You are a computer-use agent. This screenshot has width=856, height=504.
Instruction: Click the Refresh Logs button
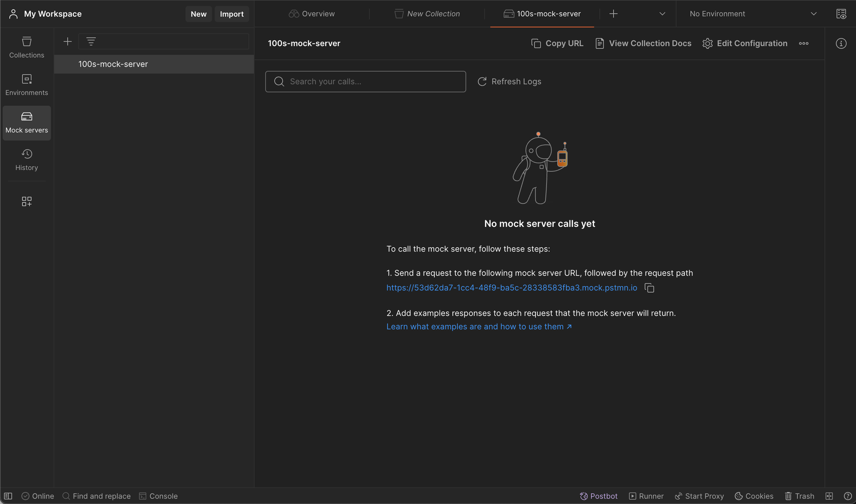pyautogui.click(x=509, y=81)
